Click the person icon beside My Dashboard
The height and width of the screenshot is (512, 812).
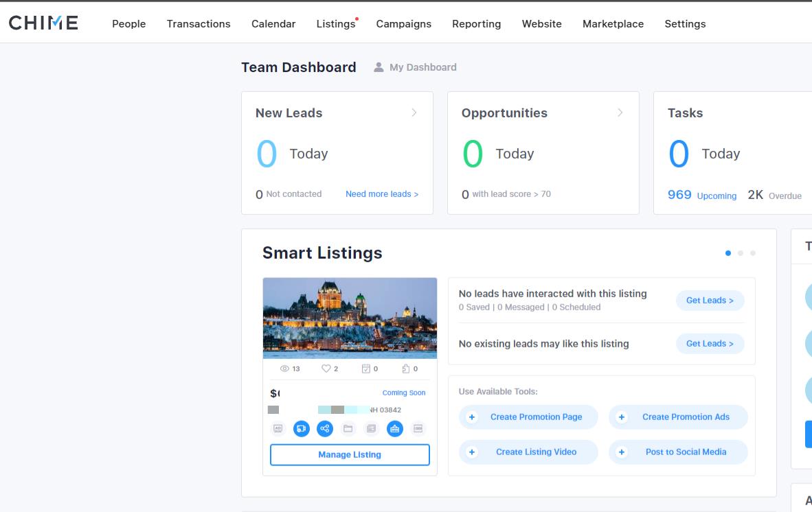[x=377, y=67]
